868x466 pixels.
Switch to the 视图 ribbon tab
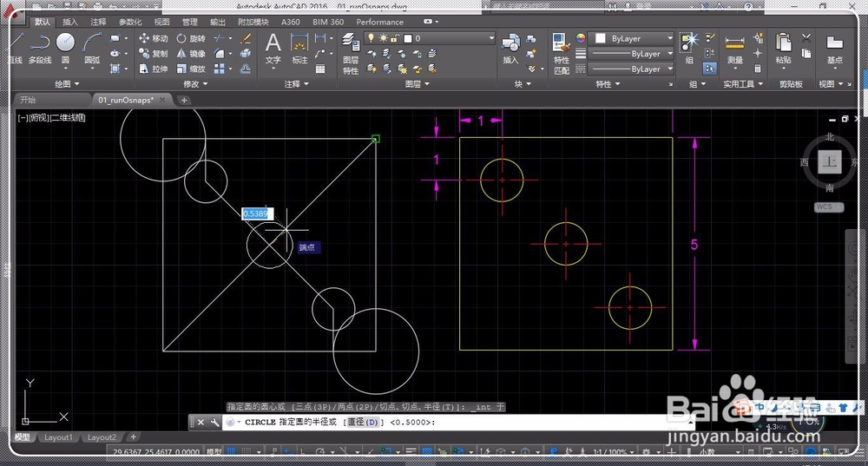[161, 23]
